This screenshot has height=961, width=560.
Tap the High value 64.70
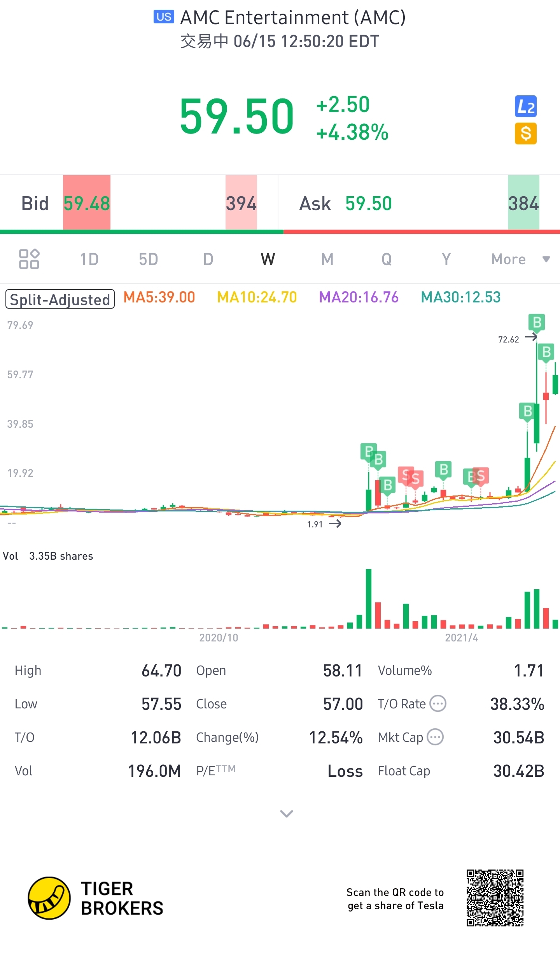[x=161, y=671]
